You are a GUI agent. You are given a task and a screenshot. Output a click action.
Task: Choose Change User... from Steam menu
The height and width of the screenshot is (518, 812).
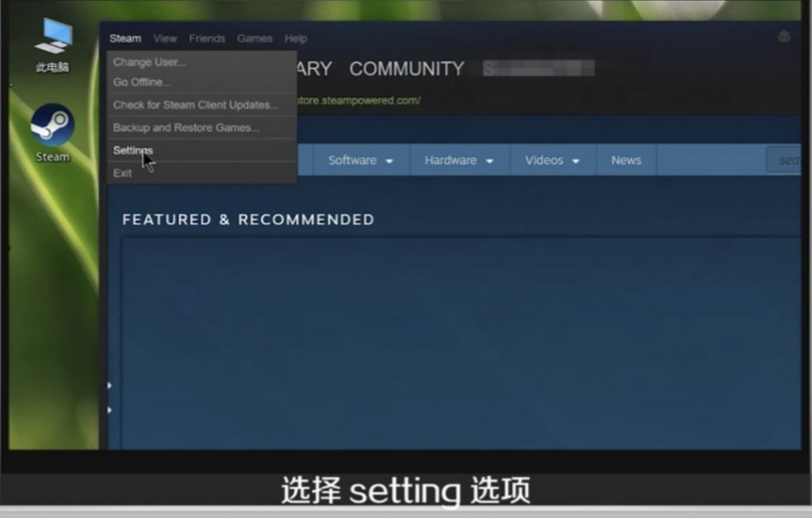[202, 62]
